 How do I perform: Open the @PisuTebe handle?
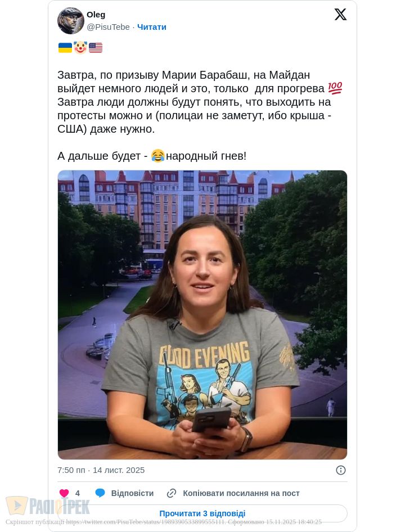coord(108,27)
